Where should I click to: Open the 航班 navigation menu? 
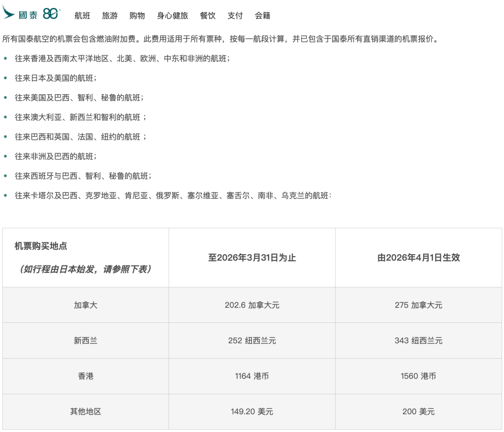pos(82,15)
